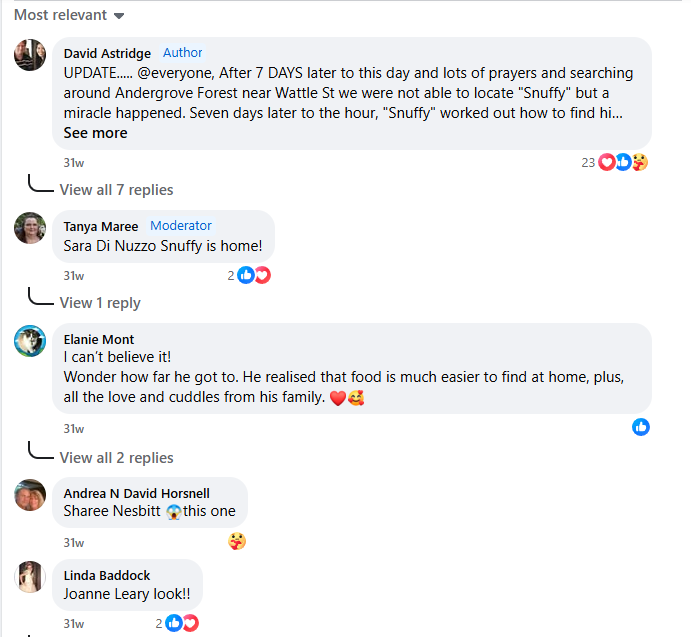Viewport: 691px width, 637px height.
Task: Expand David's comment with See more
Action: click(x=95, y=133)
